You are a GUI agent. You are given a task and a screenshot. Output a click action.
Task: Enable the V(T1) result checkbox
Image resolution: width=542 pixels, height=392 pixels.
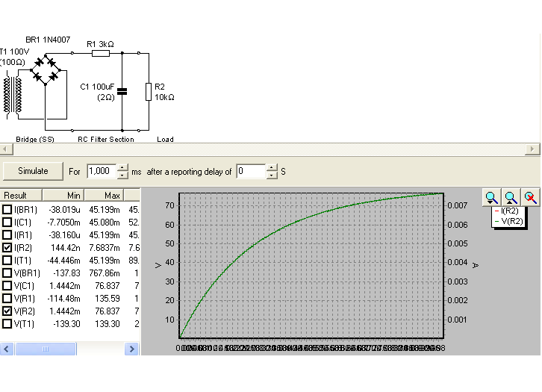pos(7,324)
